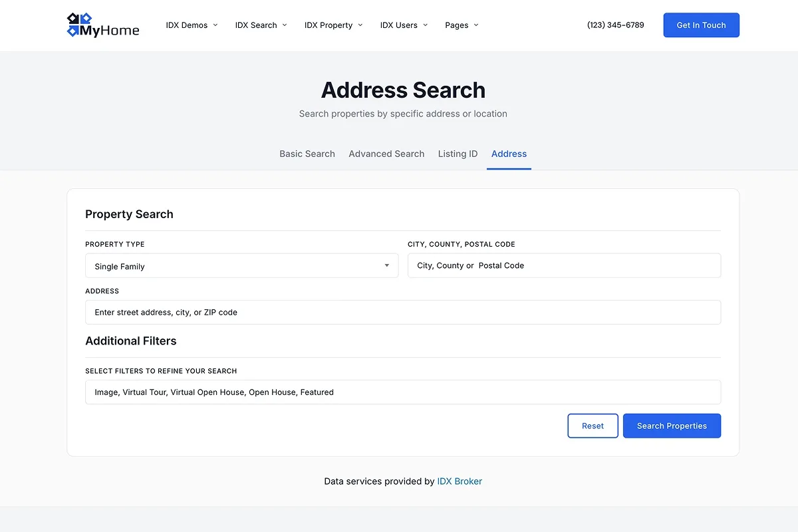Image resolution: width=798 pixels, height=532 pixels.
Task: Click the Property Search section title
Action: 129,214
